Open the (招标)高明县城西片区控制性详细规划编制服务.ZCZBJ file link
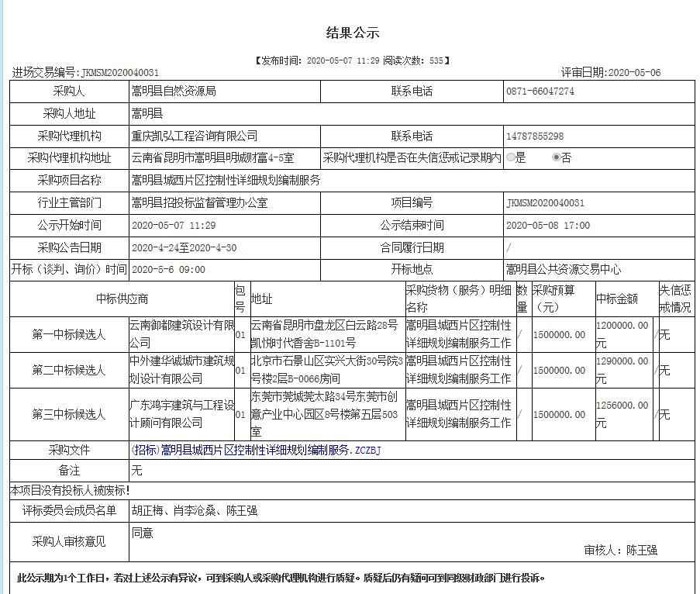This screenshot has height=594, width=700. (x=257, y=451)
